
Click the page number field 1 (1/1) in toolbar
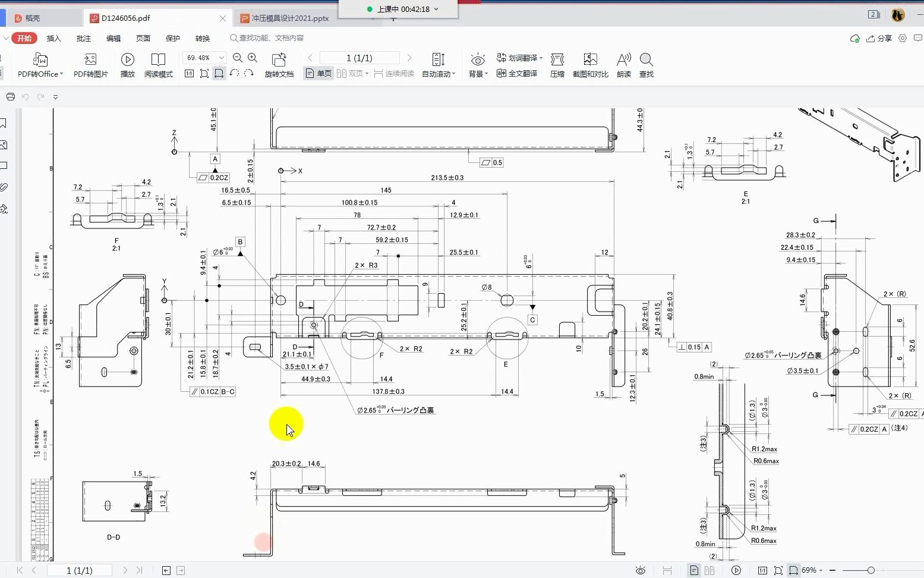click(x=359, y=58)
